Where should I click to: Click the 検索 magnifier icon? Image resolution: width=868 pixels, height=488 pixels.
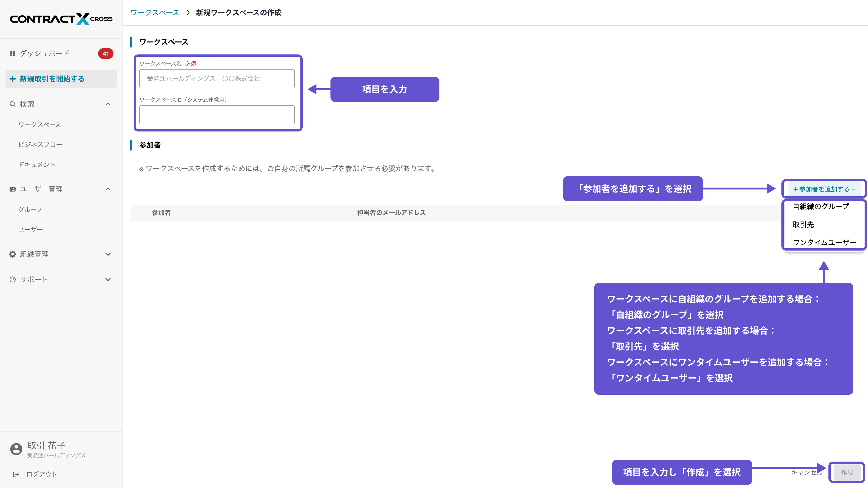12,104
